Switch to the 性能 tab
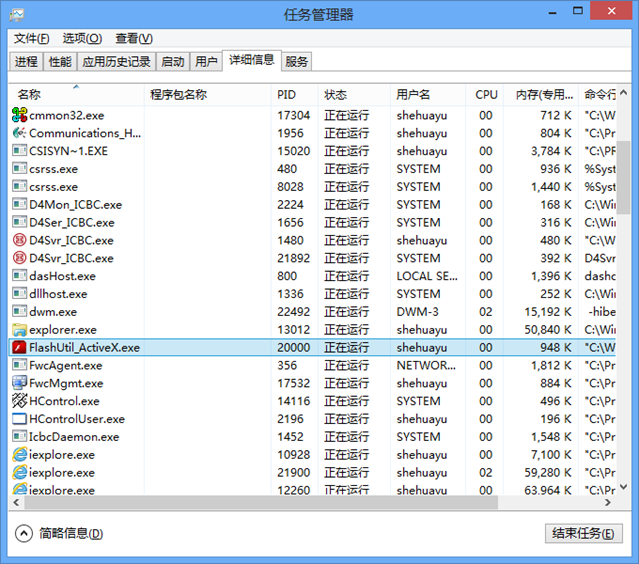This screenshot has height=564, width=639. pos(60,62)
